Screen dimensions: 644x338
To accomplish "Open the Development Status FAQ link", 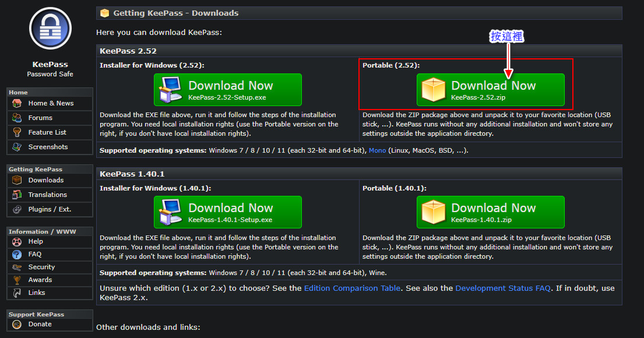I will (503, 288).
